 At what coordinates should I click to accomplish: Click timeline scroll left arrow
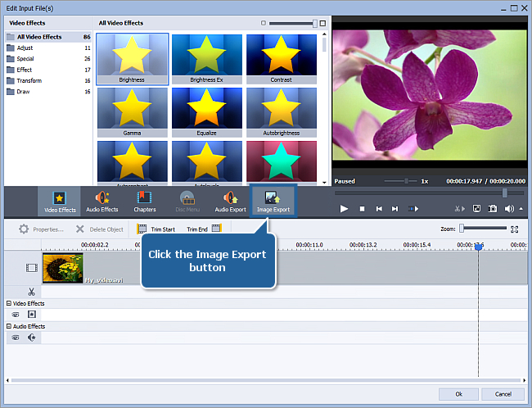8,380
